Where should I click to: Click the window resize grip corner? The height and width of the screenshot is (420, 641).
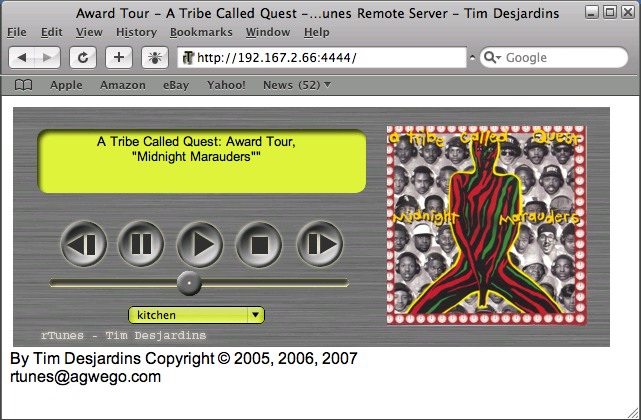[x=633, y=412]
